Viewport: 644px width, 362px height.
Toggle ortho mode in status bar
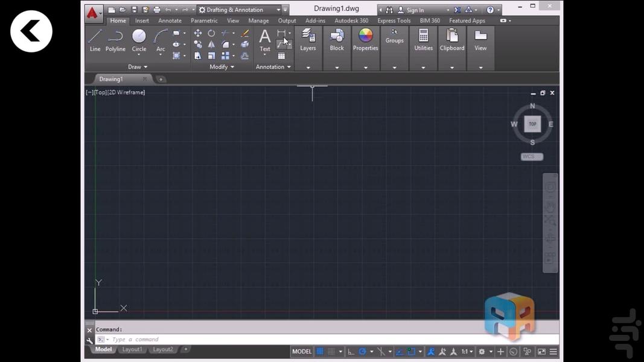click(351, 351)
